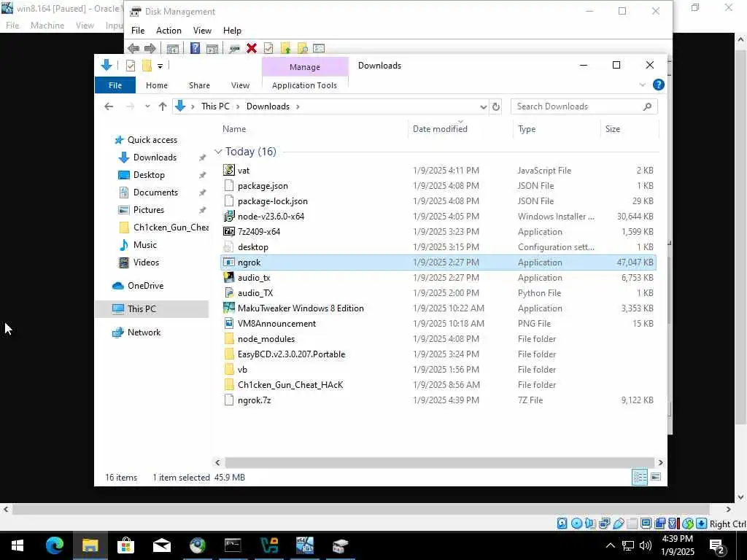Open Microsoft Edge from taskbar
The height and width of the screenshot is (560, 747).
click(x=54, y=545)
